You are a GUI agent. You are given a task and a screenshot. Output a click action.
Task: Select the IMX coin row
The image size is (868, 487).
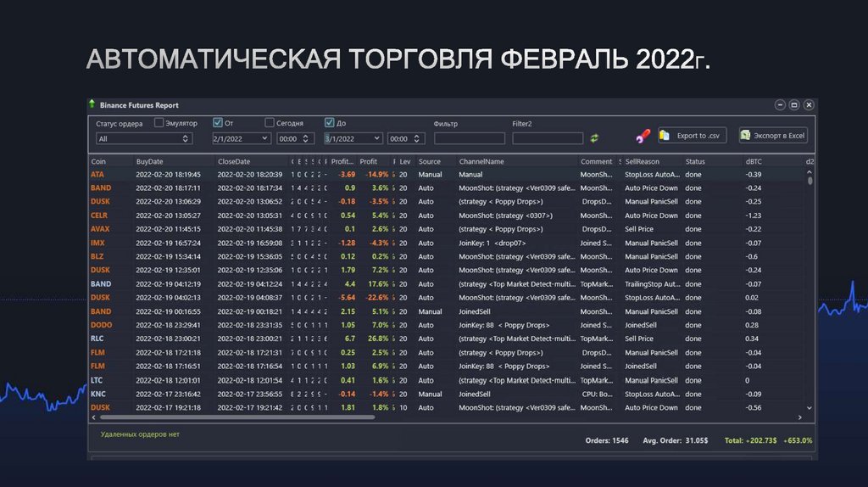[x=448, y=243]
